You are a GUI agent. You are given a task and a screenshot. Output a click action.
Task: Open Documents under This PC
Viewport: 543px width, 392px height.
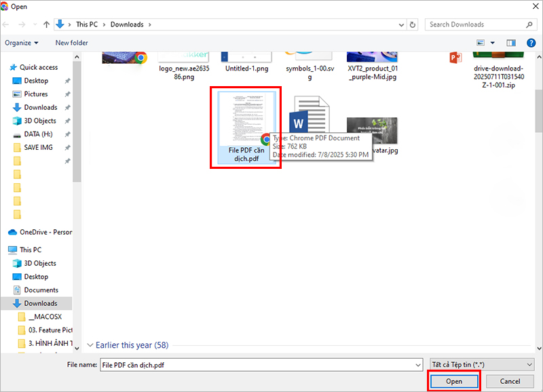coord(35,290)
